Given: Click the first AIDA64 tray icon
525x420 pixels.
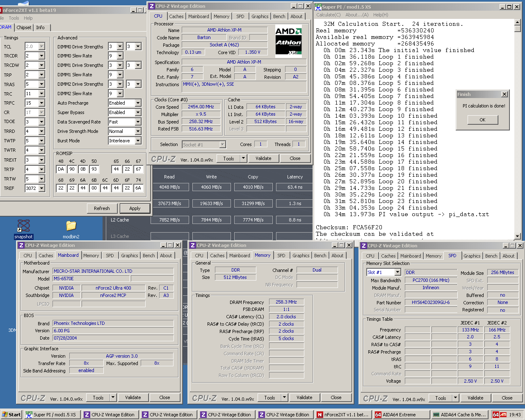Looking at the screenshot, I should point(495,415).
